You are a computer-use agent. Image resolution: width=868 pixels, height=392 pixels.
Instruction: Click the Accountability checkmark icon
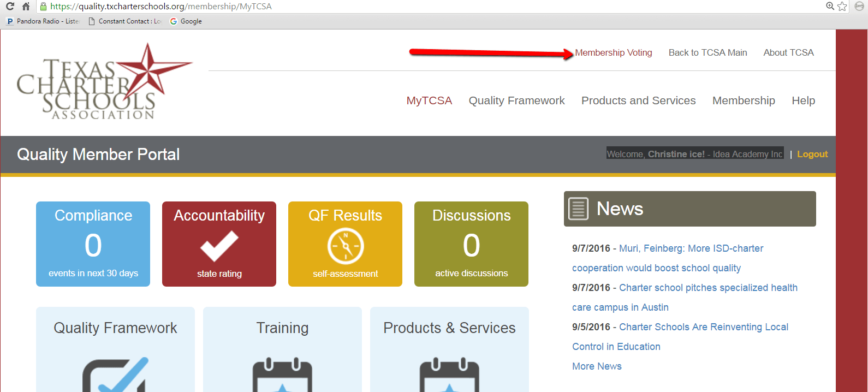[x=219, y=246]
